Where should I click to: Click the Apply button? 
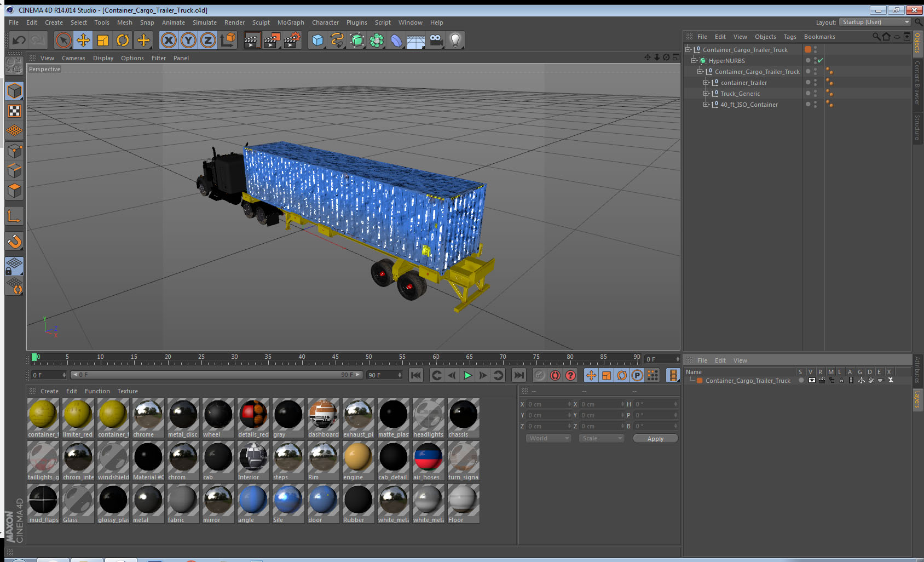[x=655, y=438]
